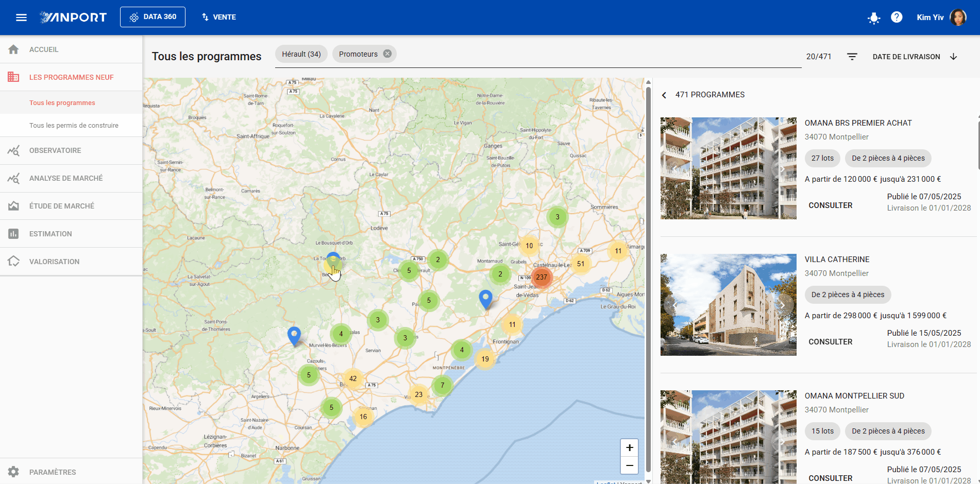
Task: Click the ACCUEIL house icon
Action: tap(13, 49)
